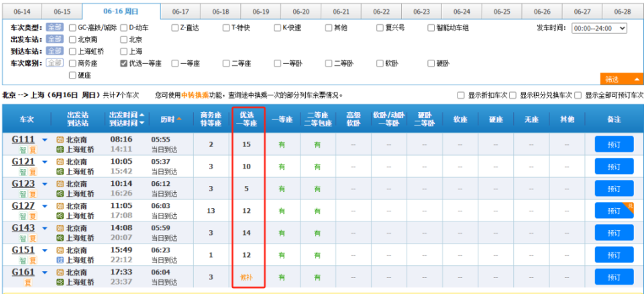Click origin-station icon beside 北京南 in G161 row
The height and width of the screenshot is (294, 644).
point(60,273)
